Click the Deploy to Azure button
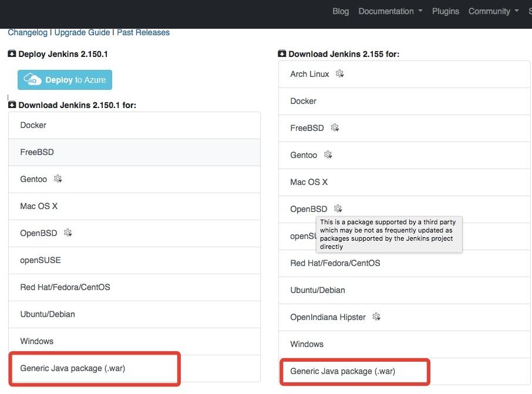This screenshot has height=394, width=532. pyautogui.click(x=65, y=80)
